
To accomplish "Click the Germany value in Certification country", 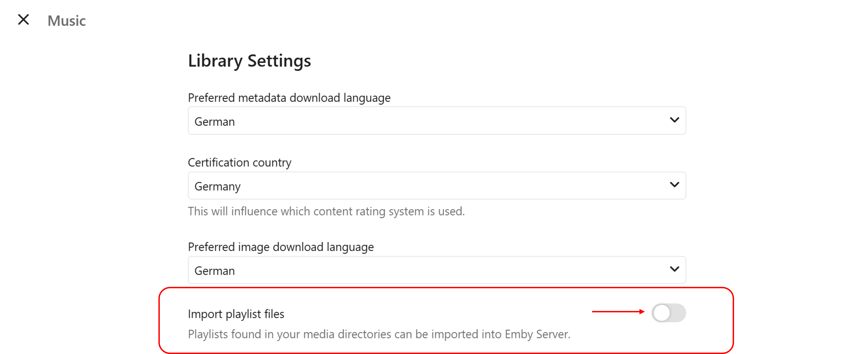I will [218, 186].
